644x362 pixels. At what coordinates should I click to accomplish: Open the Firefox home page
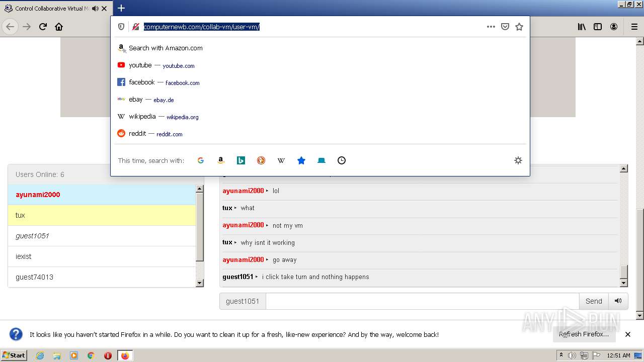[x=59, y=27]
